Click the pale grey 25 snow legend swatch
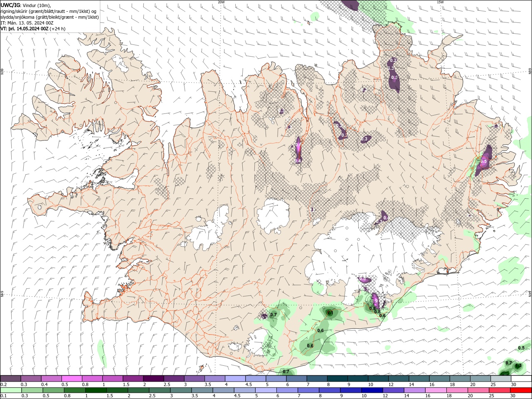Image resolution: width=532 pixels, height=399 pixels. pos(500,379)
